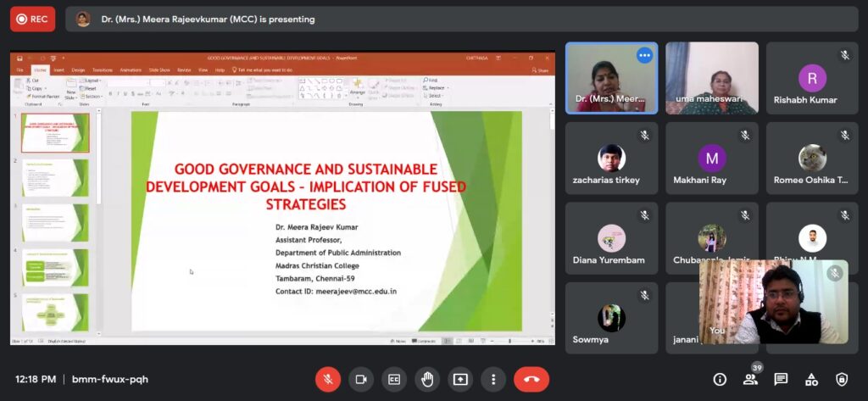Click the Notes button in PowerPoint's status bar
The image size is (868, 401).
(x=398, y=341)
